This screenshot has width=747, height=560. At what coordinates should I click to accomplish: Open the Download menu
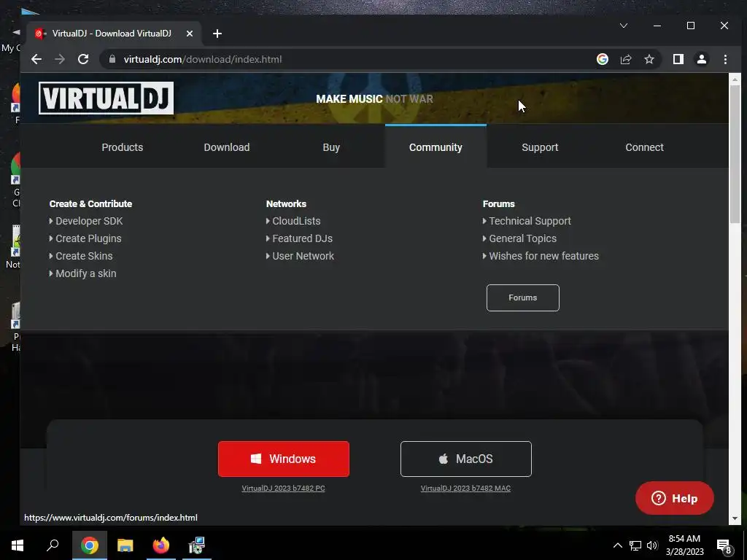coord(227,147)
